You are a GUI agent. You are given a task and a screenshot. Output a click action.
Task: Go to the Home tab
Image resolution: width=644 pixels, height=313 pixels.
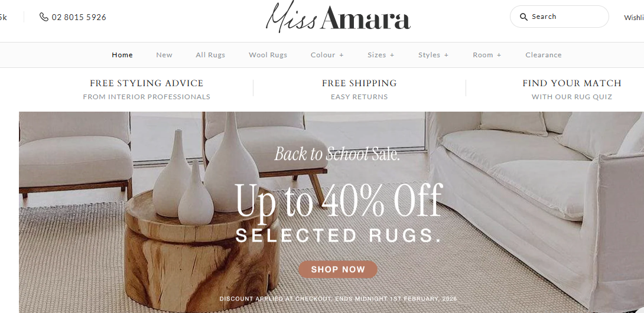point(122,55)
